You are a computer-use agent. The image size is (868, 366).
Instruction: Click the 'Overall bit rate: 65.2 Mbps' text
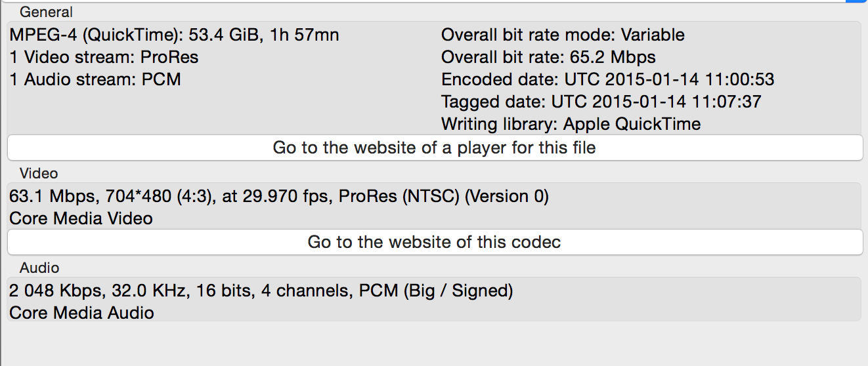coord(548,57)
